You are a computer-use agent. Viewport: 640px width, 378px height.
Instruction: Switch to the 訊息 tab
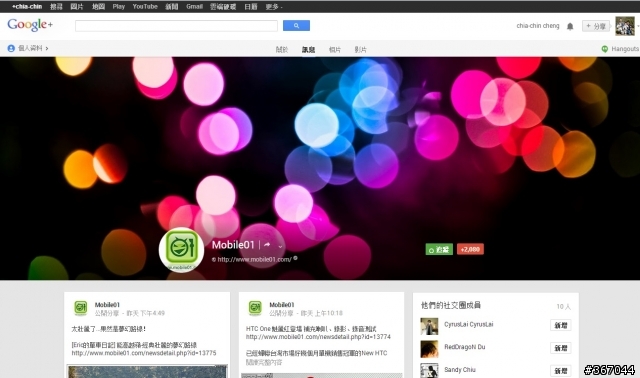pos(308,49)
